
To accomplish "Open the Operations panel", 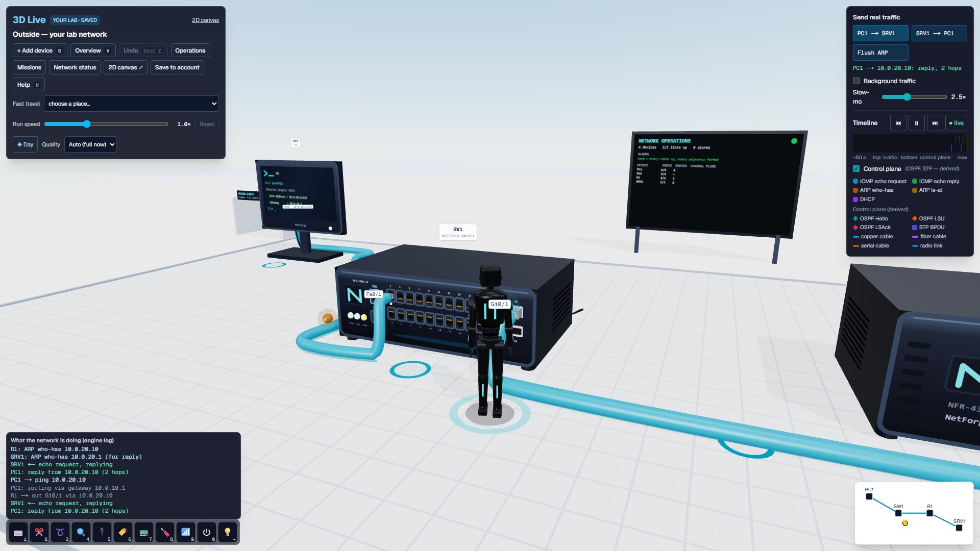I will [x=190, y=51].
